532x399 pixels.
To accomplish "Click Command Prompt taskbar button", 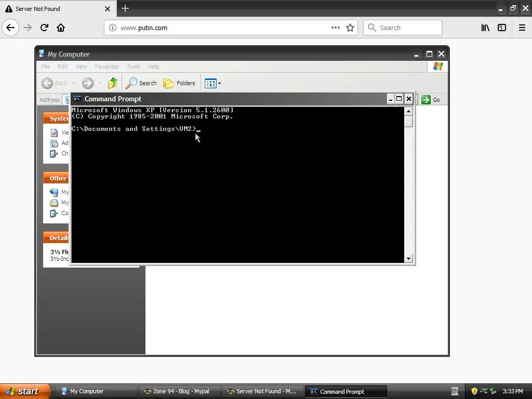I will pyautogui.click(x=345, y=392).
